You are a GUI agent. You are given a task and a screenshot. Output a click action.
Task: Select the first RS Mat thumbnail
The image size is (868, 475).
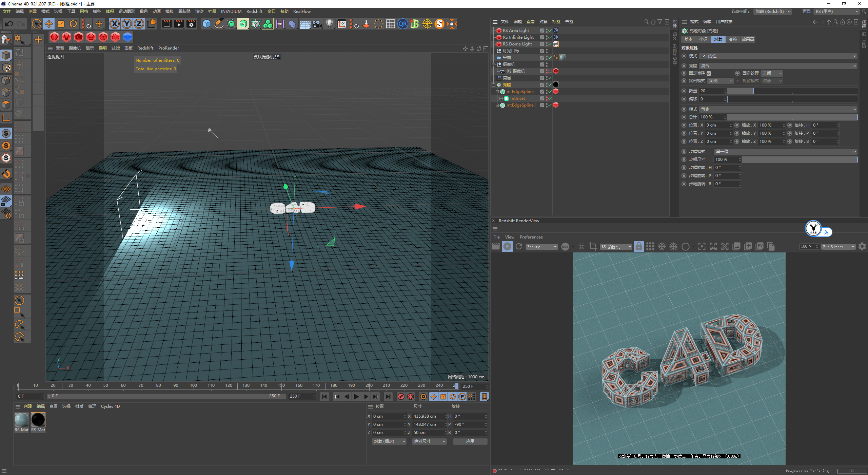click(21, 420)
